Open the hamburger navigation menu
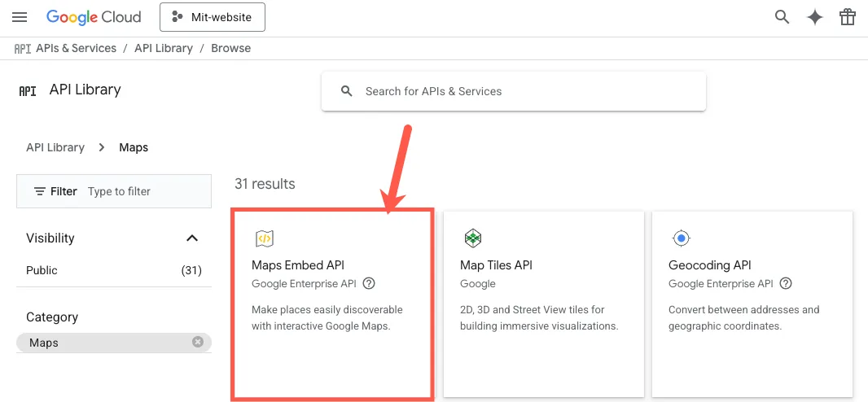 20,17
